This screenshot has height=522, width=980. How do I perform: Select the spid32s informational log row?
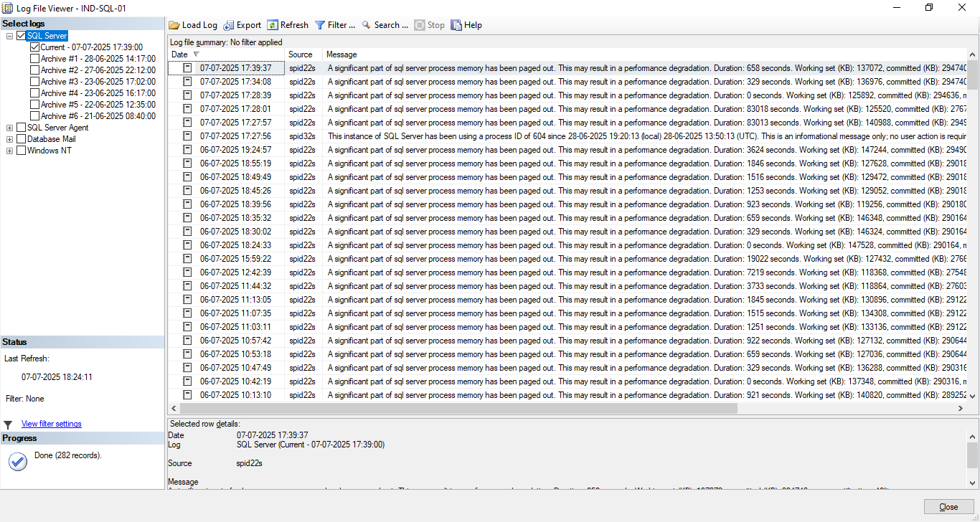[502, 136]
